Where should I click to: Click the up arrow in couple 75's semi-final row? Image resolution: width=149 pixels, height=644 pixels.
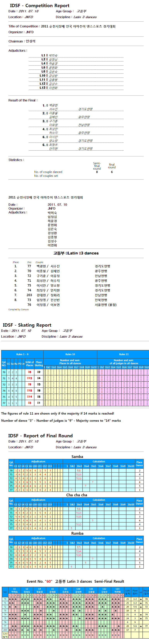click(x=141, y=619)
